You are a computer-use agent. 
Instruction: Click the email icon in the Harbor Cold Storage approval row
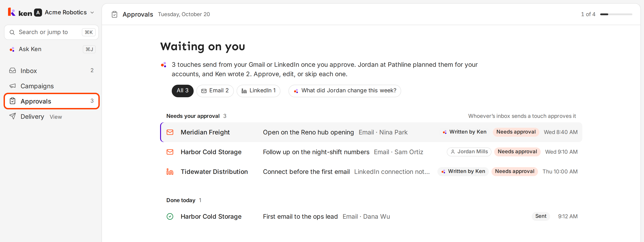[170, 152]
